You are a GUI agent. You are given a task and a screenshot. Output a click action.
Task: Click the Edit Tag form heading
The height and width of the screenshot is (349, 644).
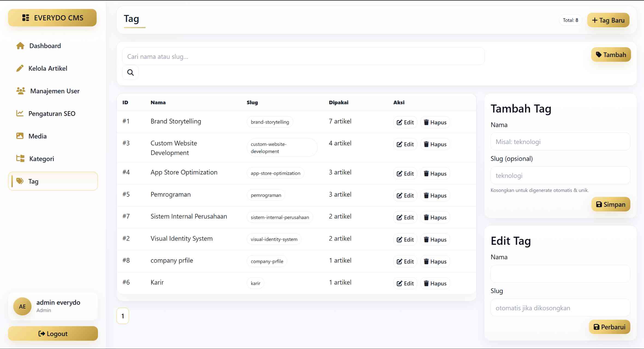pyautogui.click(x=511, y=241)
